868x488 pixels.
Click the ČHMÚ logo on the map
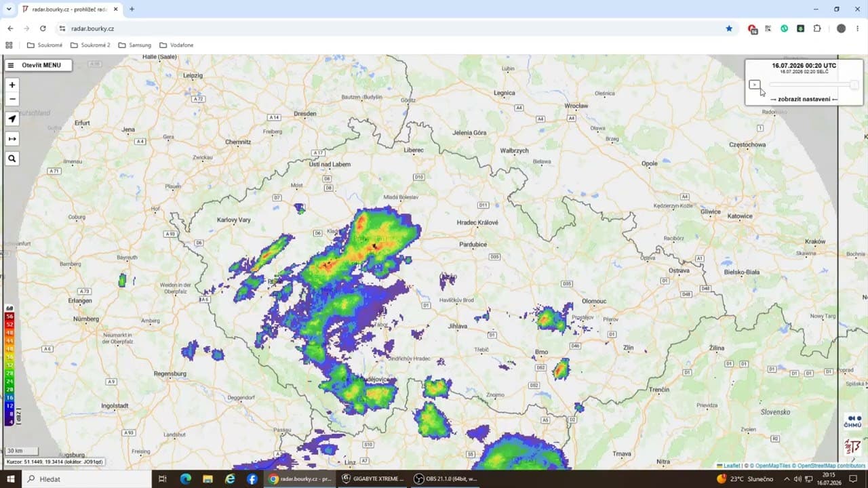[x=852, y=422]
